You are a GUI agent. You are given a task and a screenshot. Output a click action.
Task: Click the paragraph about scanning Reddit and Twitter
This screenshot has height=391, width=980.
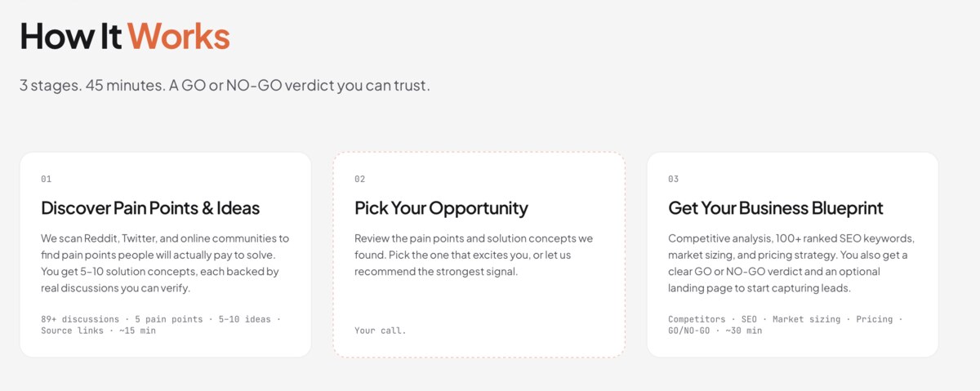click(164, 263)
